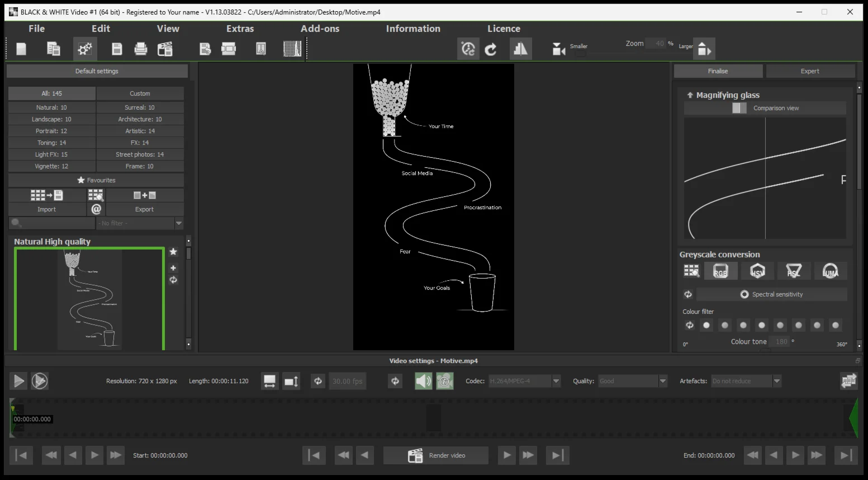The image size is (868, 480).
Task: Select the Spectral sensitivity radio option
Action: point(744,294)
